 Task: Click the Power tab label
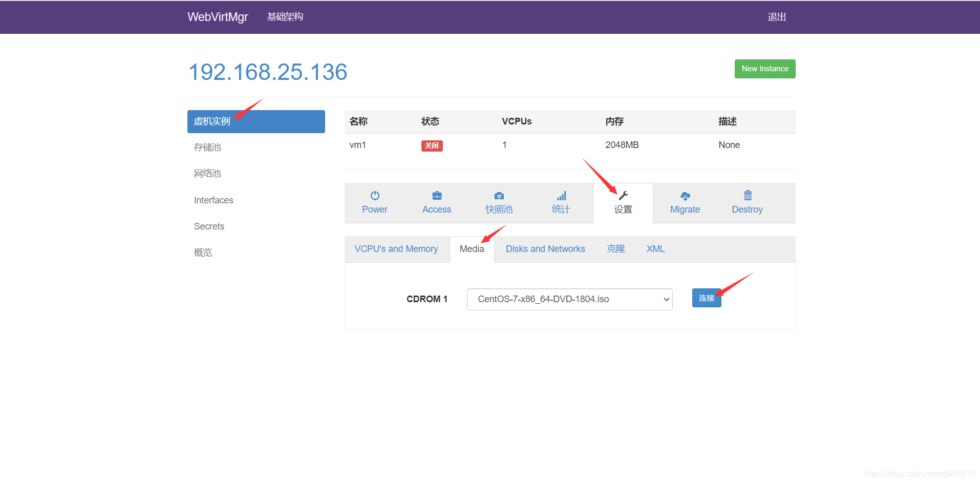pyautogui.click(x=375, y=209)
